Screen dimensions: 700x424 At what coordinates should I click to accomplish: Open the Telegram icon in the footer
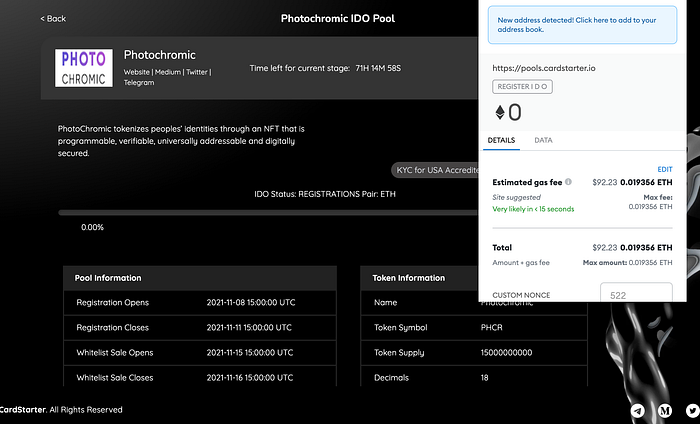click(x=638, y=410)
